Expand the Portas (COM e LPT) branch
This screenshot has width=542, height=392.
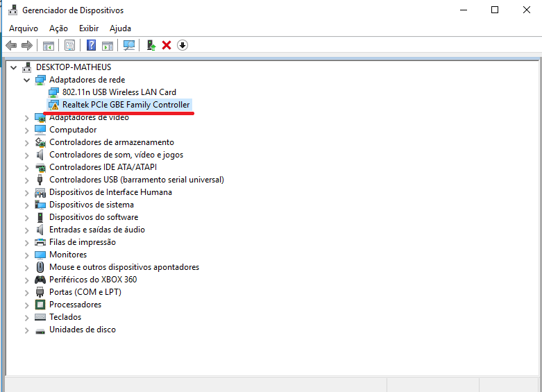pyautogui.click(x=26, y=293)
